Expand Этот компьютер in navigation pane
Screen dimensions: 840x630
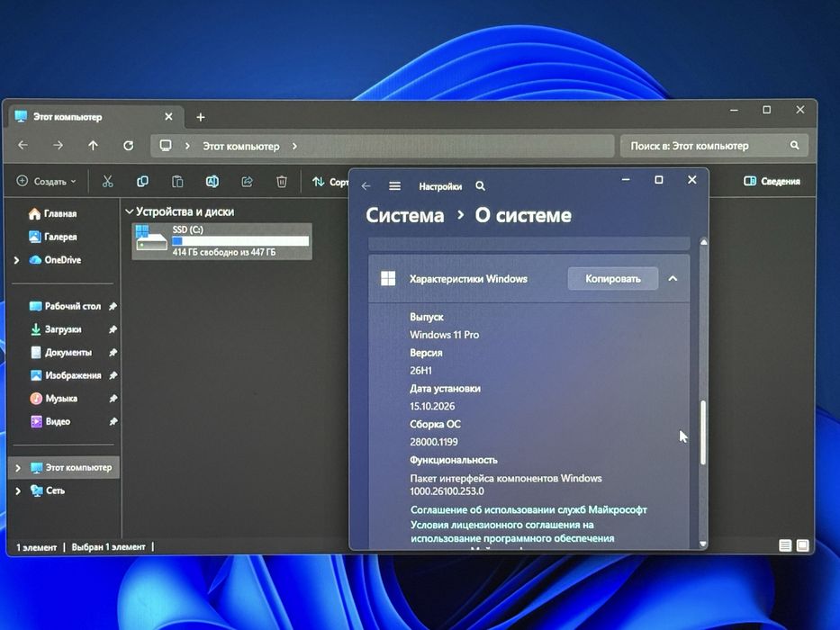[18, 468]
